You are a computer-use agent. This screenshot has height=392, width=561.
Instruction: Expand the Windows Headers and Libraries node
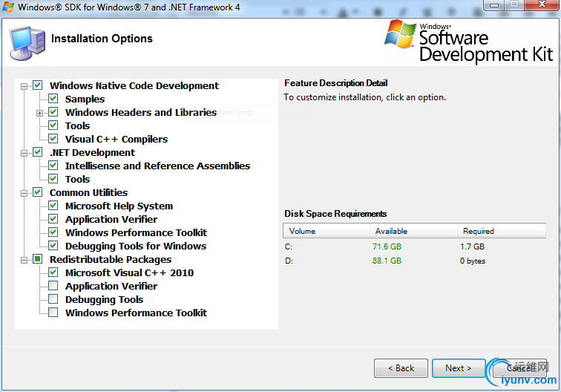coord(39,113)
